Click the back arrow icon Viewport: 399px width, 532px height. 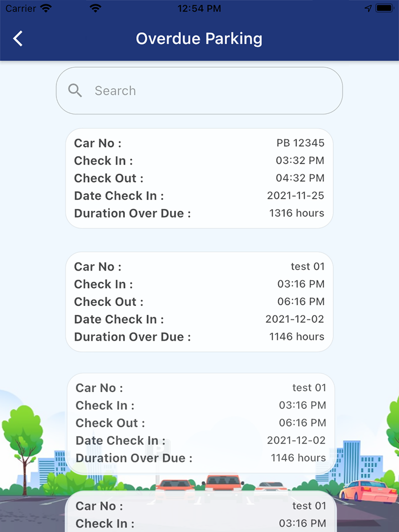click(x=17, y=38)
